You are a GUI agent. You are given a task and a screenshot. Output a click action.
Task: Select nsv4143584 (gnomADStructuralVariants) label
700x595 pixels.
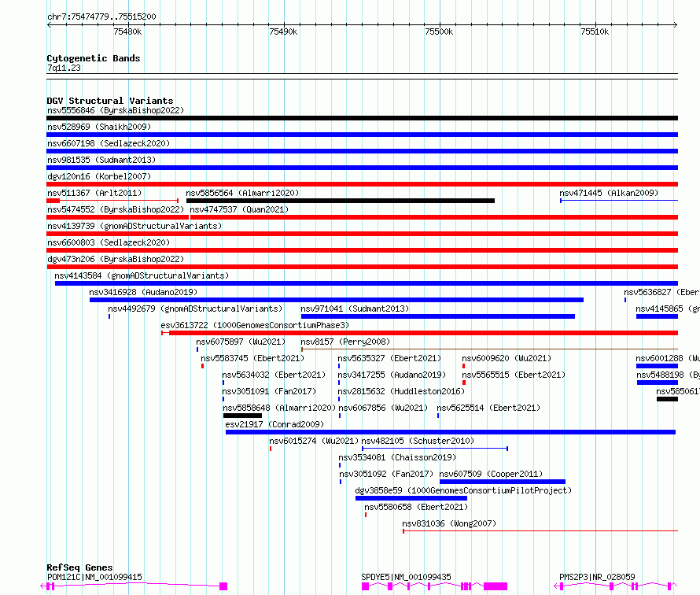142,275
